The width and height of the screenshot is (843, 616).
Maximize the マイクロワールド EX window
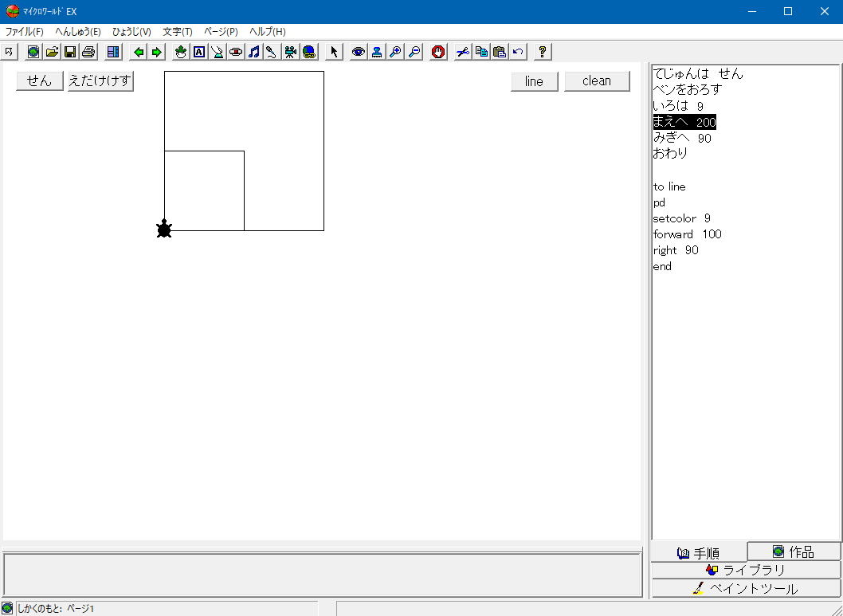point(788,11)
